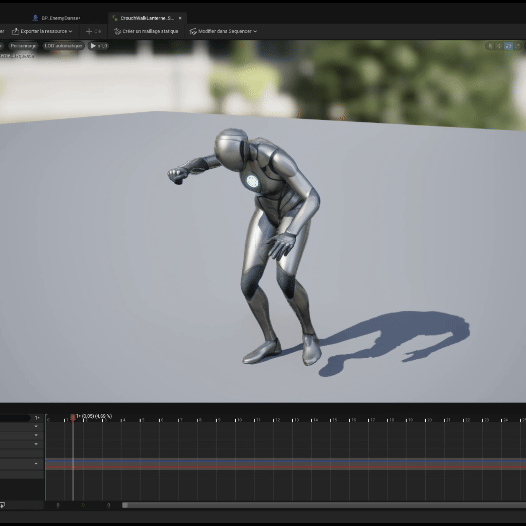This screenshot has height=526, width=526.
Task: Select the viewport Select mode icon
Action: pos(490,46)
